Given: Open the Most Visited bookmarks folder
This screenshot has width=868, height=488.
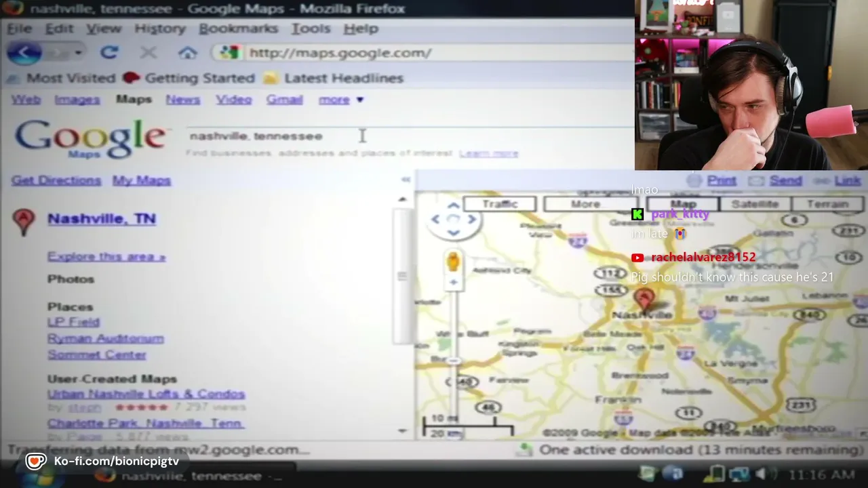Looking at the screenshot, I should [x=61, y=78].
